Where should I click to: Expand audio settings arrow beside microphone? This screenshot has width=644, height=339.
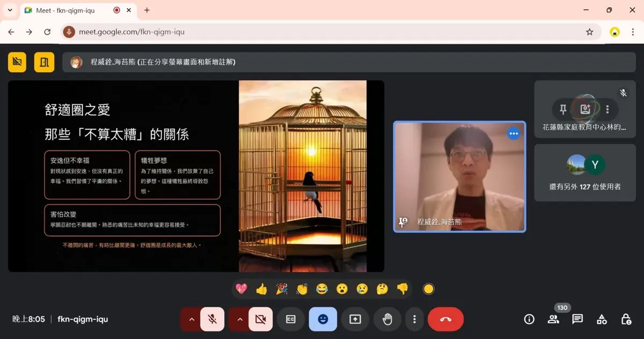coord(191,319)
